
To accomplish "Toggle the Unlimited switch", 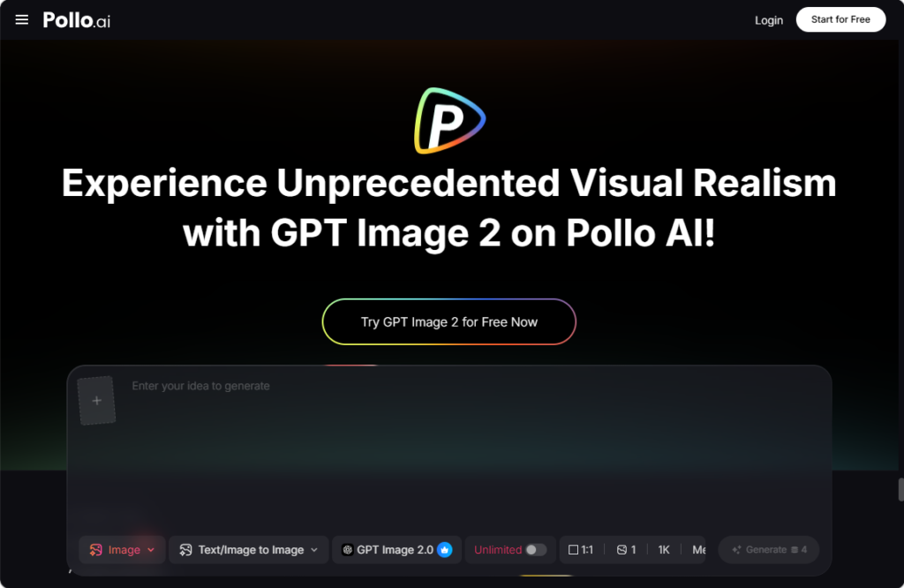I will click(536, 550).
